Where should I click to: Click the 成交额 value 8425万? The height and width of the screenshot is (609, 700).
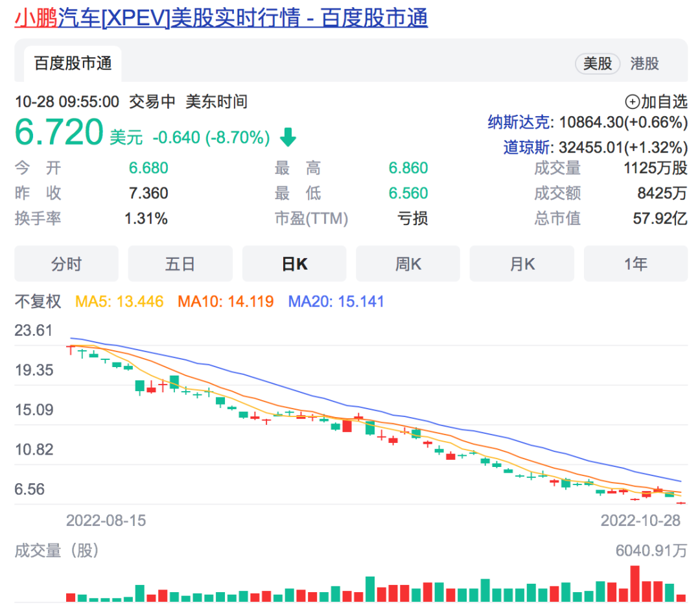point(662,193)
